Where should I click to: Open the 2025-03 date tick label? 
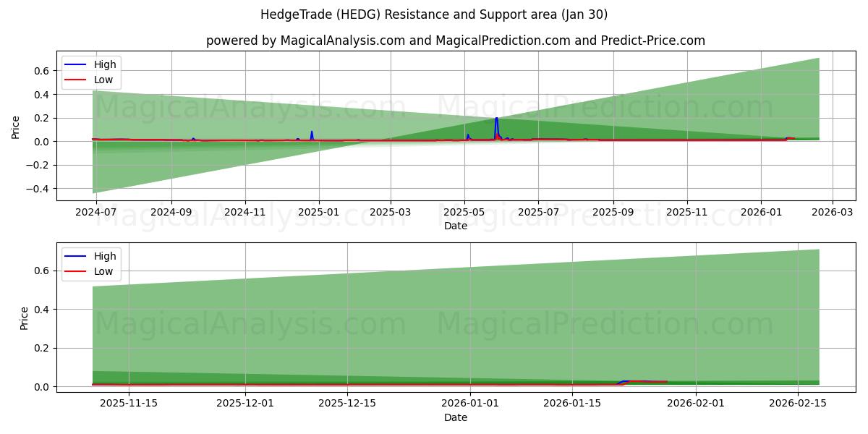pyautogui.click(x=390, y=209)
